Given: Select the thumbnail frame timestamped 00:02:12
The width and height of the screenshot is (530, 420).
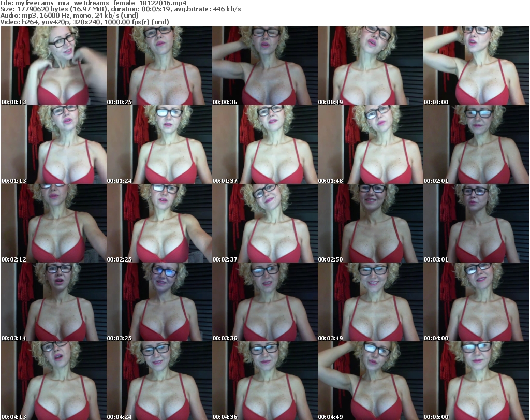Looking at the screenshot, I should [x=54, y=223].
